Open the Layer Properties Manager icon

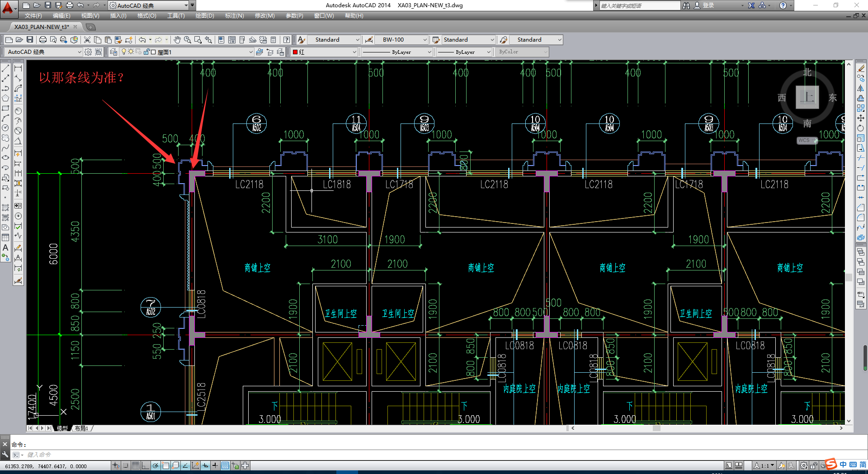click(113, 52)
